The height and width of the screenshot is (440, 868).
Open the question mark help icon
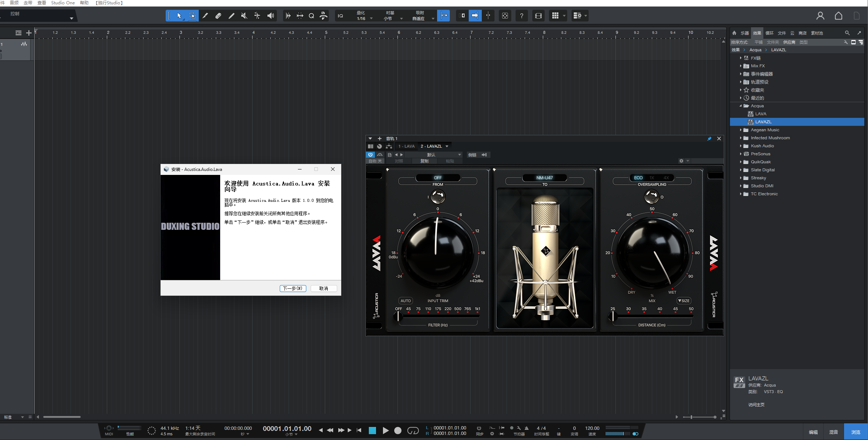pyautogui.click(x=522, y=16)
